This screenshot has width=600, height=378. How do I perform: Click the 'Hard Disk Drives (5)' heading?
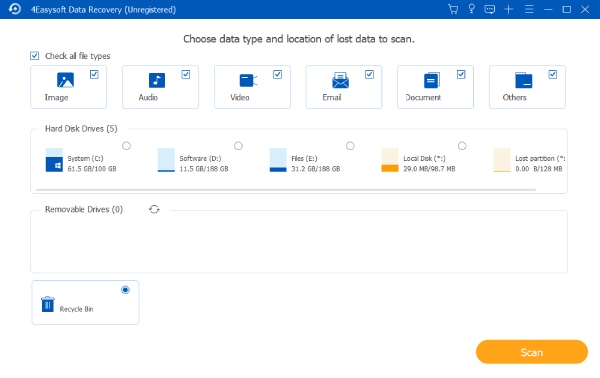(81, 129)
